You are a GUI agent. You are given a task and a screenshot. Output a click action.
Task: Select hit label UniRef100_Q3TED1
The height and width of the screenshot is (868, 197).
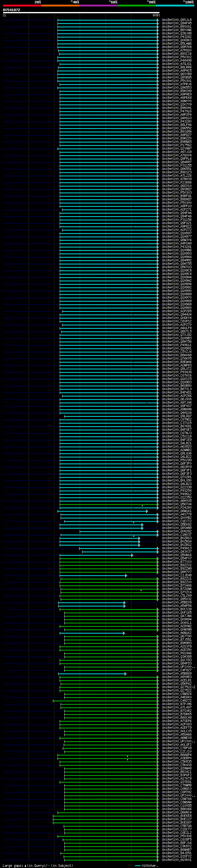pyautogui.click(x=176, y=782)
